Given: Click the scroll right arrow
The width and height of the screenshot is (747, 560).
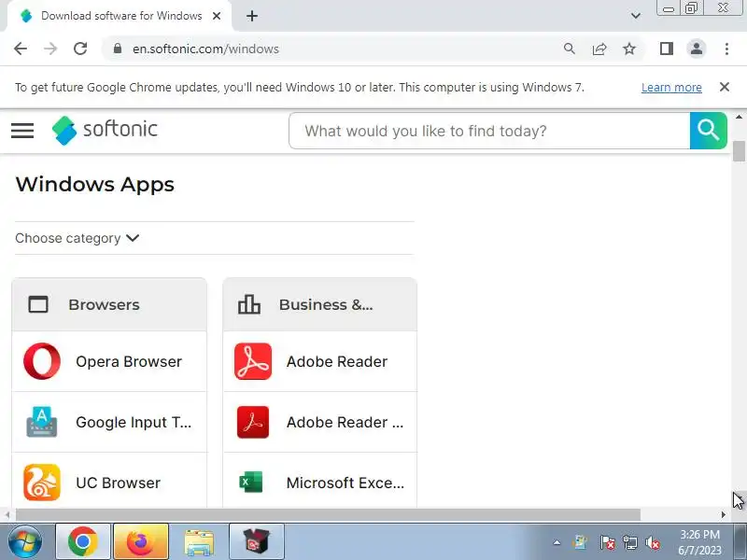Looking at the screenshot, I should [x=723, y=515].
